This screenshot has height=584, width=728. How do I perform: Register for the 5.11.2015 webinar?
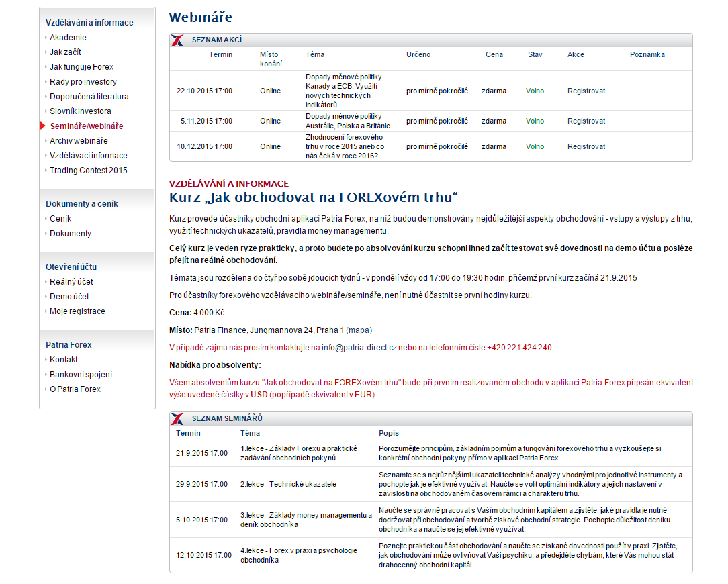(586, 121)
